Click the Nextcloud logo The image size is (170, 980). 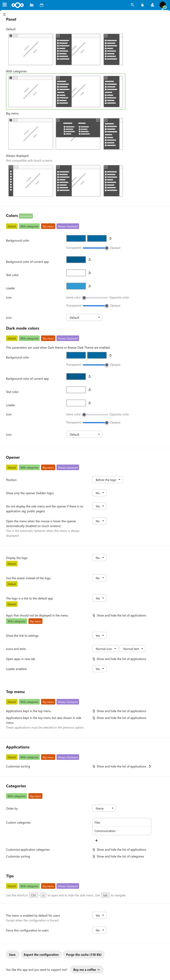point(17,5)
